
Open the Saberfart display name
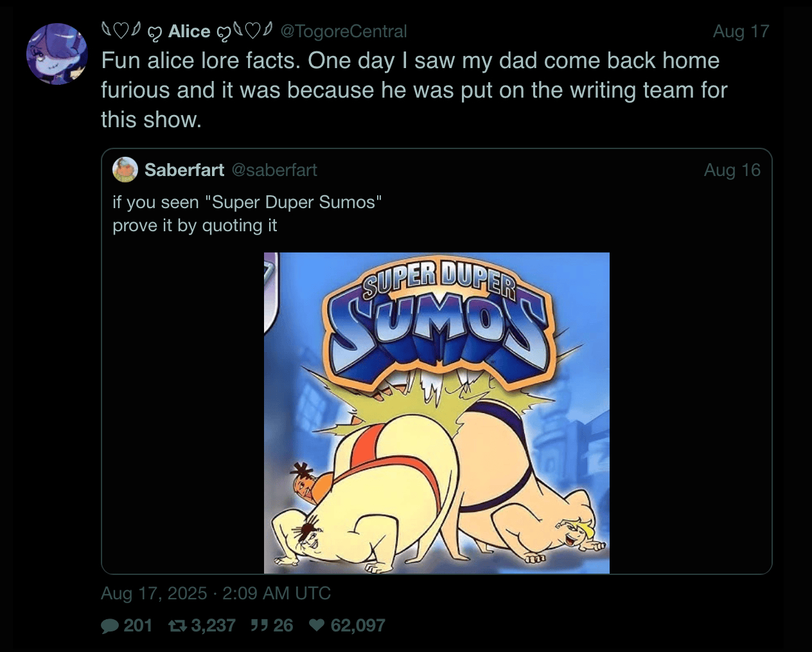point(184,170)
